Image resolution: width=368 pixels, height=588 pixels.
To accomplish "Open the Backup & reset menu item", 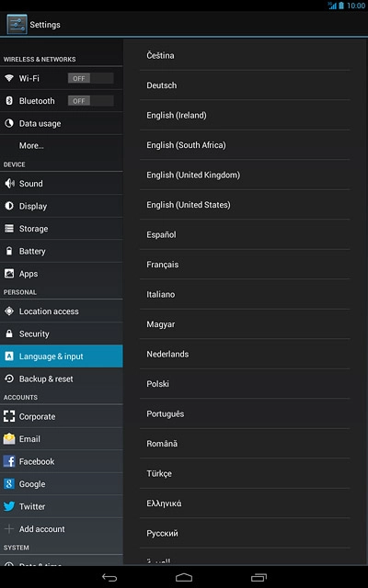I will pos(62,379).
